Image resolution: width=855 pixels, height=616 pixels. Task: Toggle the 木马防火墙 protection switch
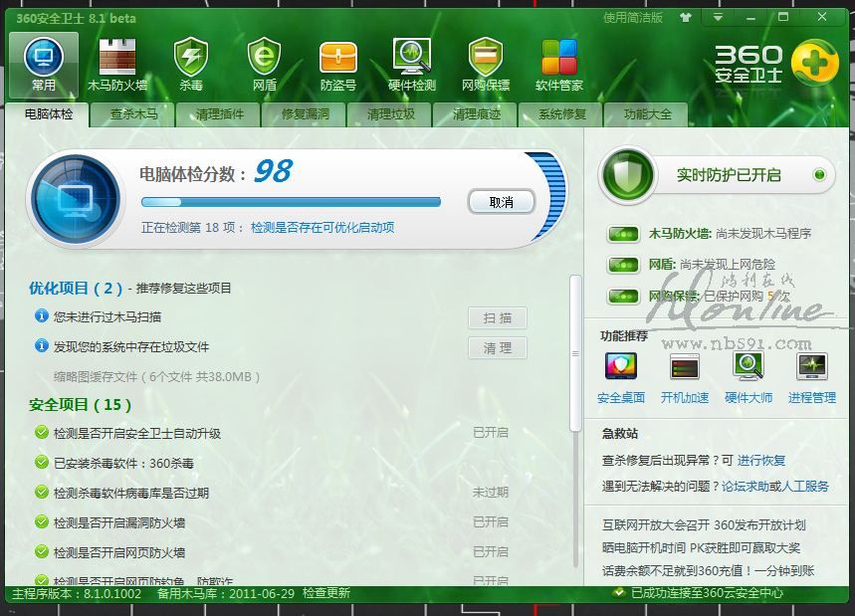tap(624, 235)
